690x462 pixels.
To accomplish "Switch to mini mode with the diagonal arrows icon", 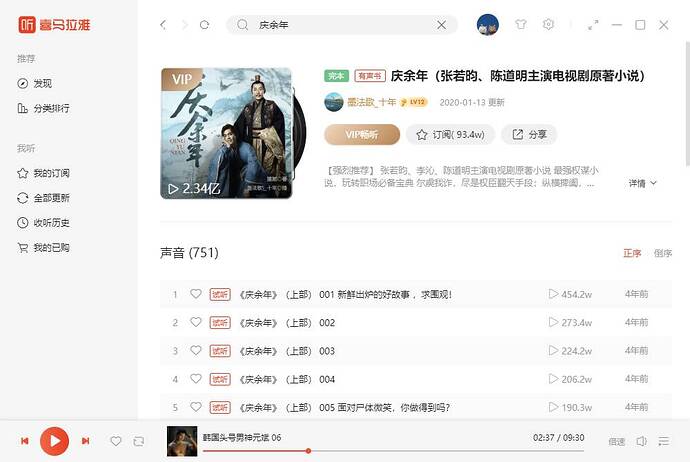I will click(x=593, y=25).
